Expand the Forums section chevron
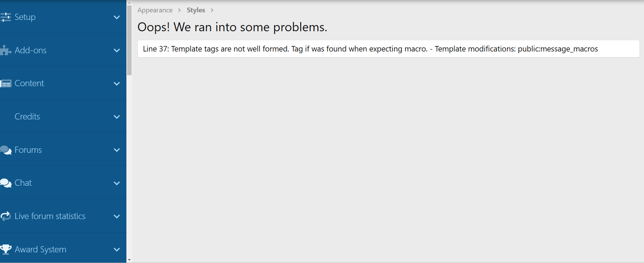The width and height of the screenshot is (644, 263). 117,150
